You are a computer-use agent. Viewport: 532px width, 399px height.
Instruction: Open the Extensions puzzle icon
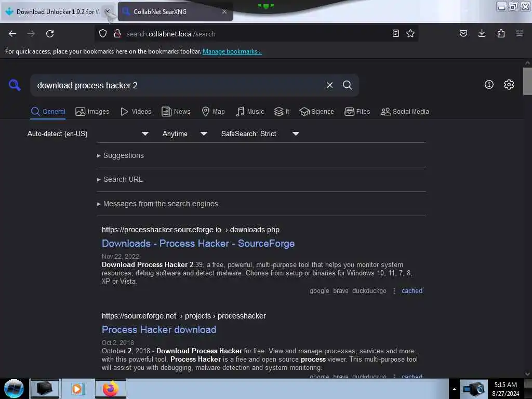tap(501, 33)
